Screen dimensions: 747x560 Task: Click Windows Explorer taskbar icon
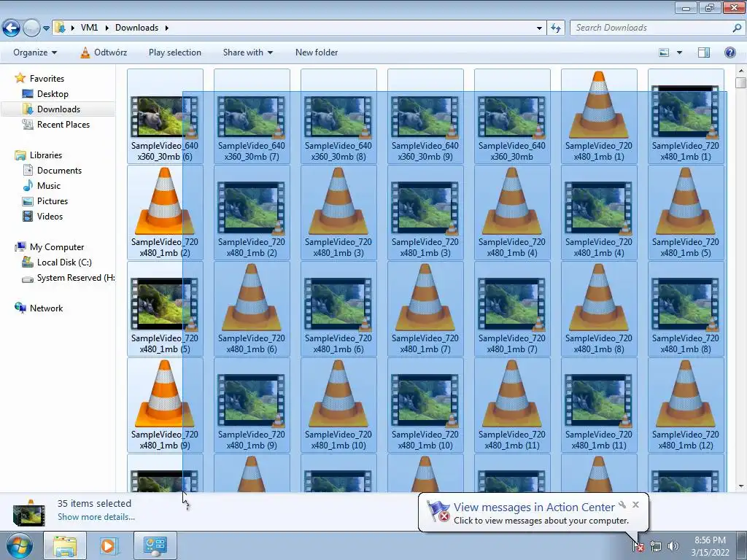[x=65, y=545]
